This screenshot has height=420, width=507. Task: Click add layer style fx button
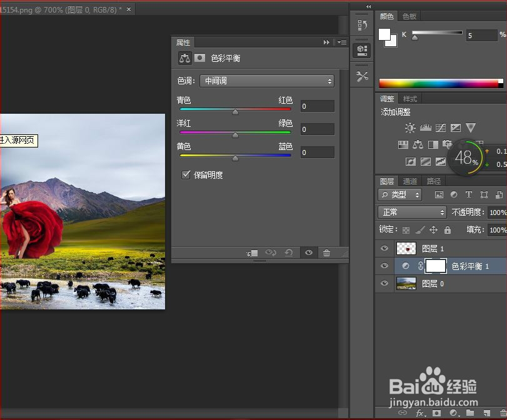pos(420,413)
